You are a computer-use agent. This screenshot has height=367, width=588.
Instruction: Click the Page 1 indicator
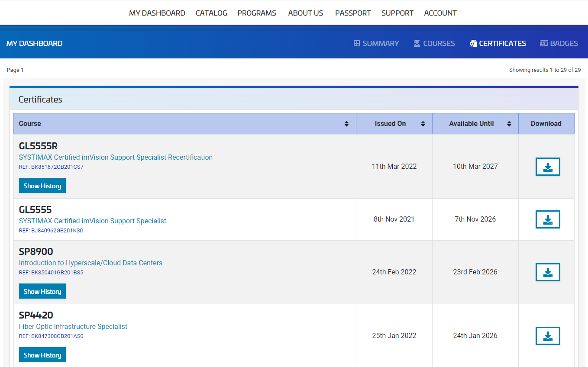click(15, 70)
